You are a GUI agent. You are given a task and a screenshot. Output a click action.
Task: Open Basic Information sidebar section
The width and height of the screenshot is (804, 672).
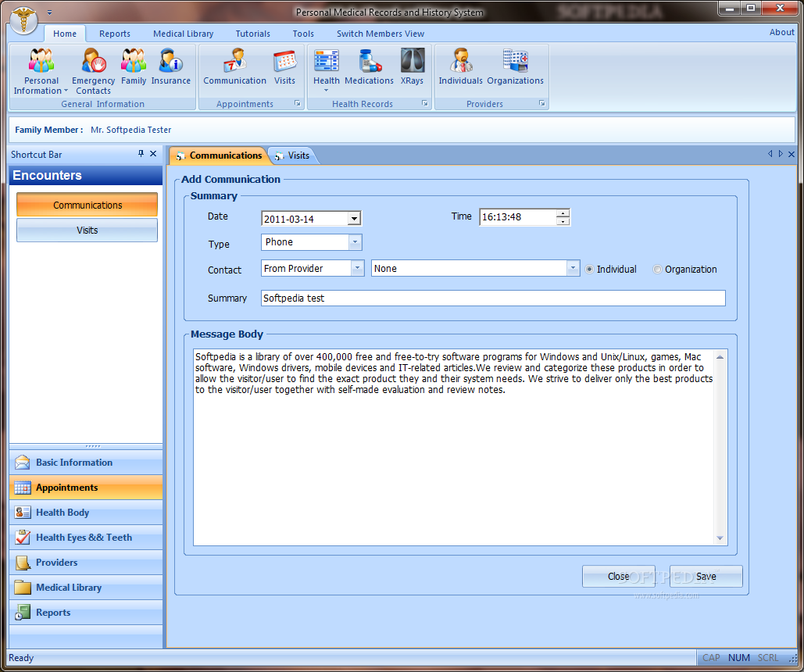(86, 463)
